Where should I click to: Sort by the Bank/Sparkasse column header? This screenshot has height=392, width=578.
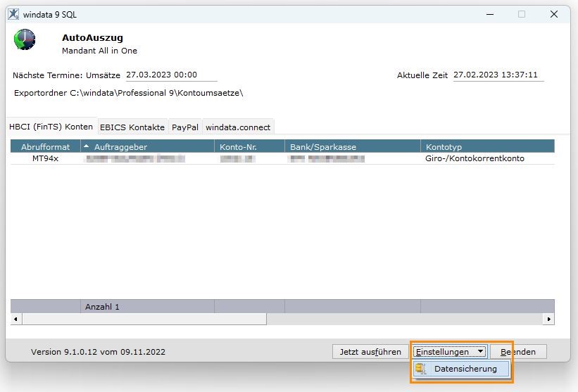pos(353,146)
